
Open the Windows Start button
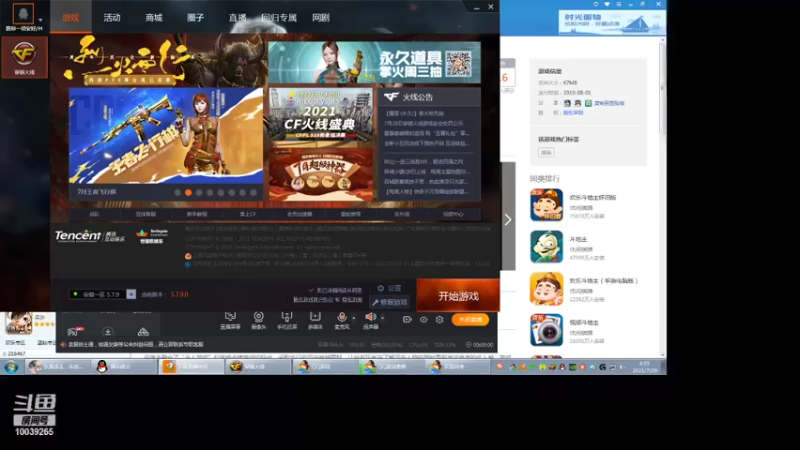(11, 366)
